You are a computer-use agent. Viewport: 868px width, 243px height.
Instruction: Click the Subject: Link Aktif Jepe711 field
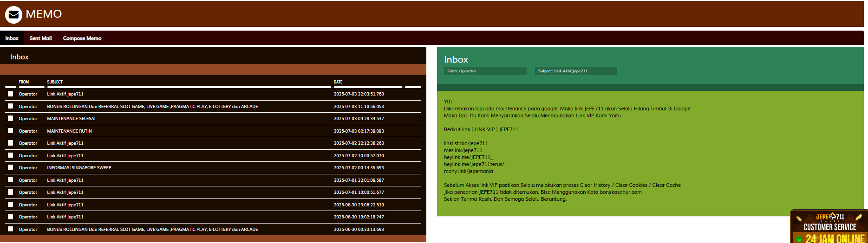pyautogui.click(x=576, y=71)
